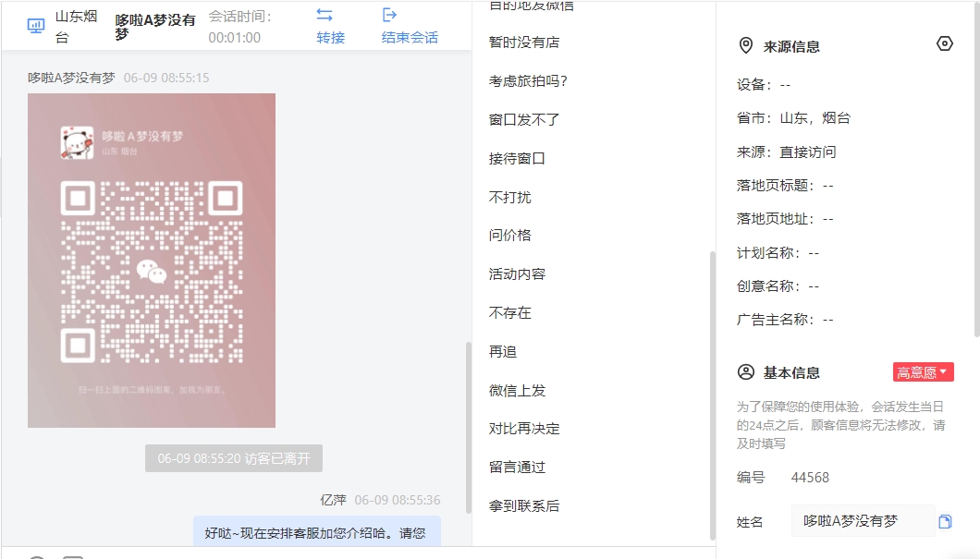This screenshot has width=980, height=559.
Task: Click the chat area scrollbar
Action: click(469, 428)
